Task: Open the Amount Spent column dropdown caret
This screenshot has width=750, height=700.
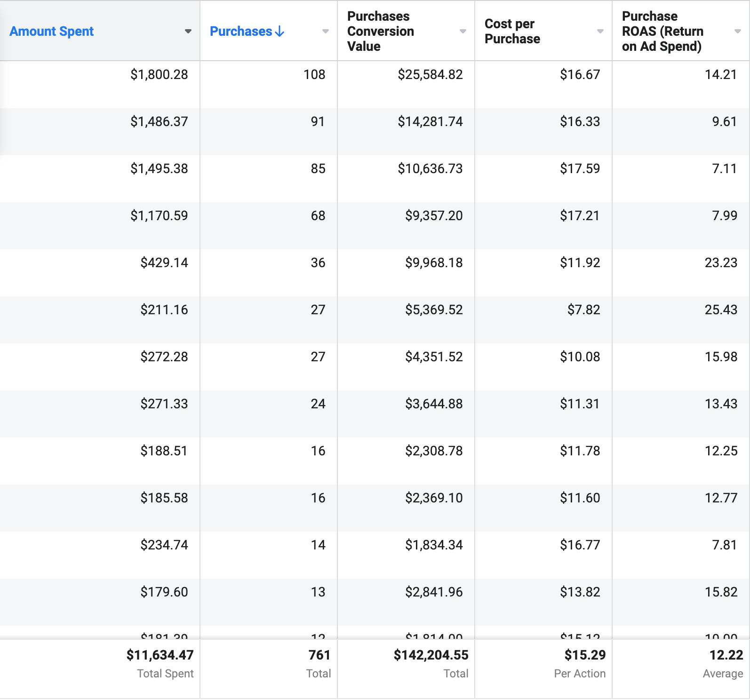Action: tap(188, 32)
